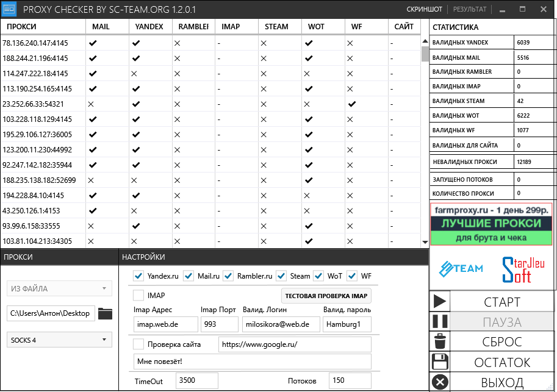Click the farmproxy.ru advertisement banner
557x392 pixels.
click(491, 224)
